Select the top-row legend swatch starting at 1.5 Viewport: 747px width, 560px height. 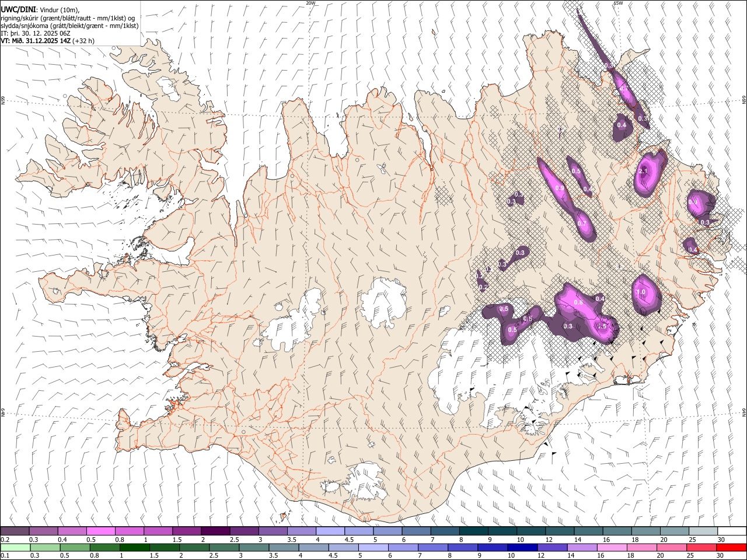tap(187, 531)
